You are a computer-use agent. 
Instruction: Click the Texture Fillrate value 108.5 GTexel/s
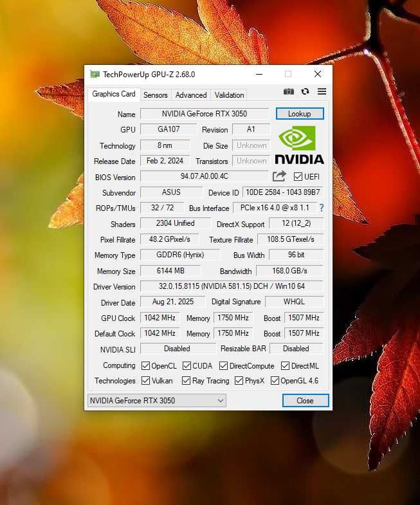click(x=291, y=239)
